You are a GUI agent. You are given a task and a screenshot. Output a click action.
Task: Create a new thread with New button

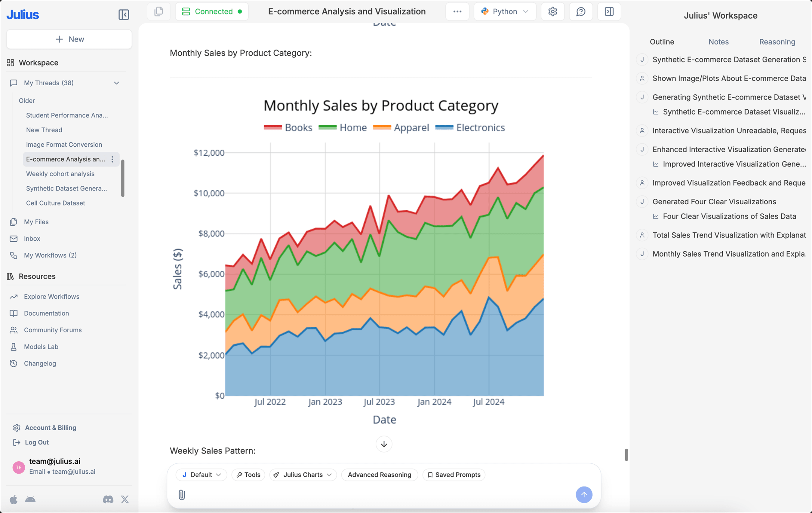(x=69, y=39)
